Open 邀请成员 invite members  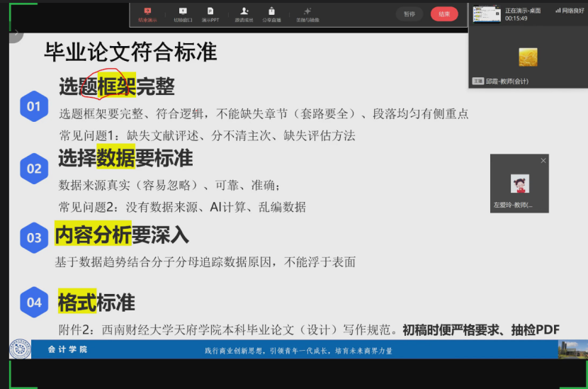click(244, 13)
